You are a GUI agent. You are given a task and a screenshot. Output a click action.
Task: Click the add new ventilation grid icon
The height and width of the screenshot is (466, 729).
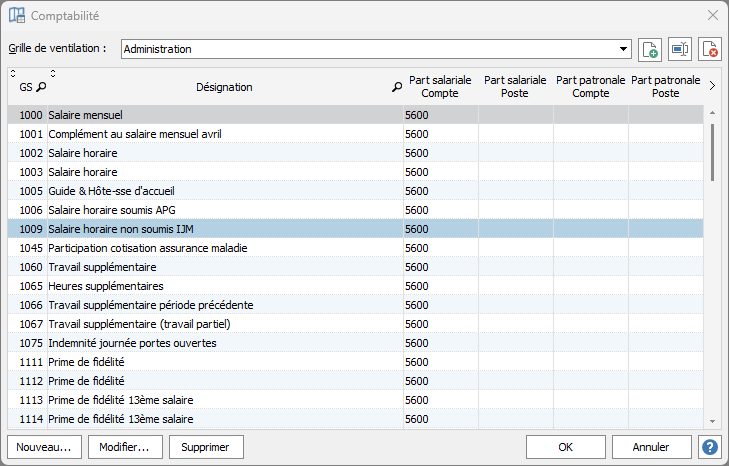coord(649,49)
